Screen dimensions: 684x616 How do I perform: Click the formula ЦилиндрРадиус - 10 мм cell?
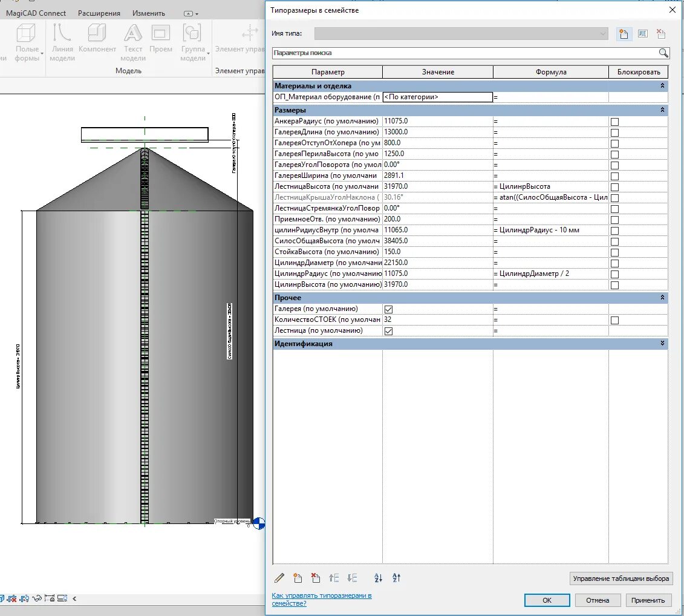tap(551, 230)
